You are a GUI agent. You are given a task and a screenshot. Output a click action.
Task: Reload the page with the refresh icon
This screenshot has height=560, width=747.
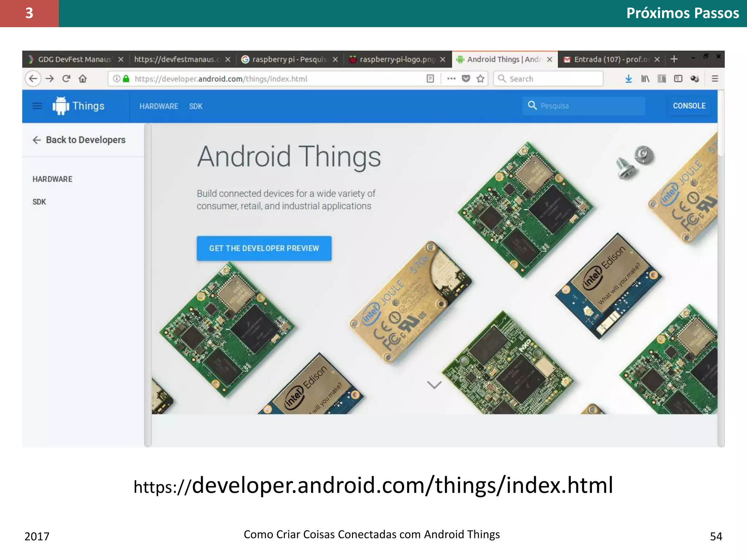66,78
